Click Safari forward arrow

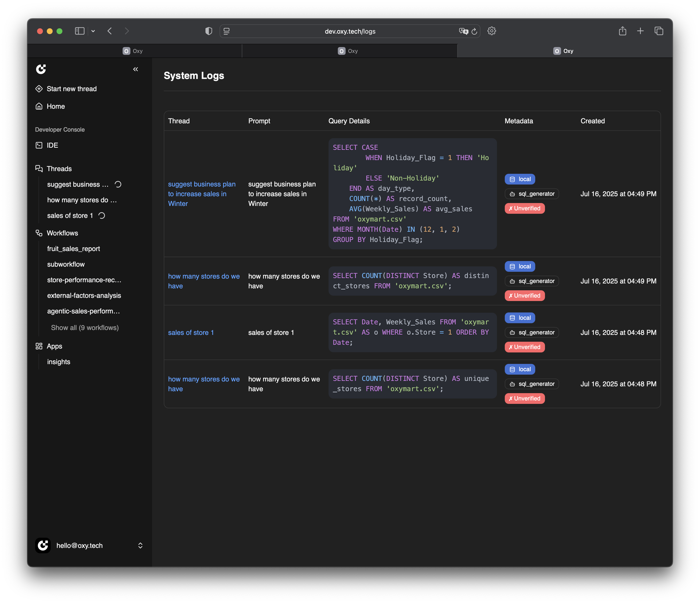coord(127,31)
